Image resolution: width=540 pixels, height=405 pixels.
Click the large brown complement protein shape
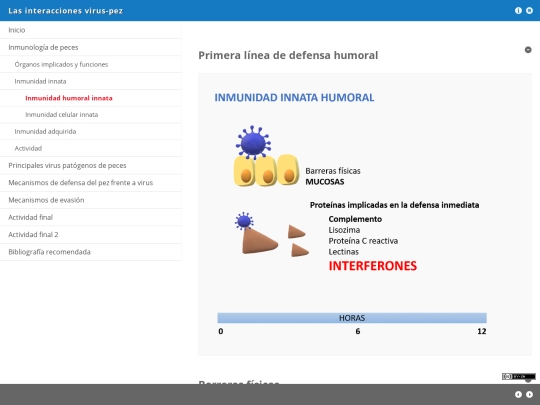(x=259, y=241)
